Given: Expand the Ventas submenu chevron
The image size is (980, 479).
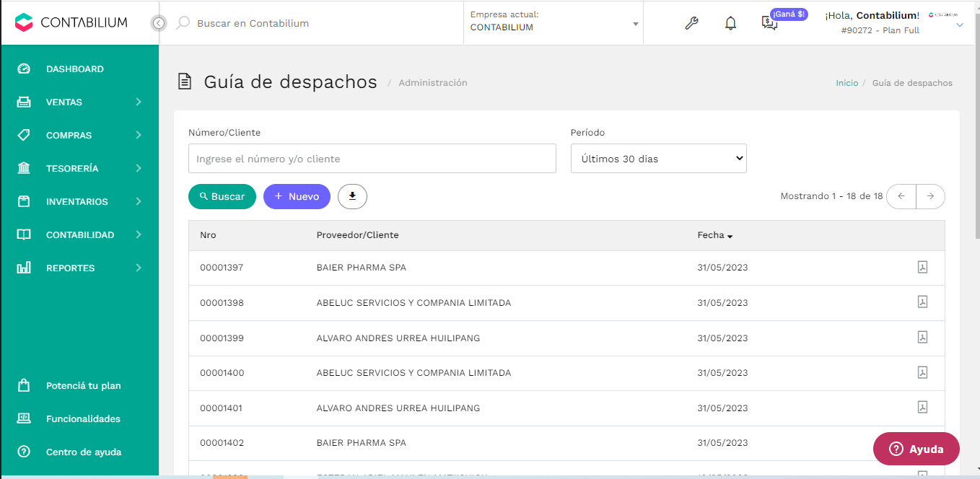Looking at the screenshot, I should pos(139,102).
